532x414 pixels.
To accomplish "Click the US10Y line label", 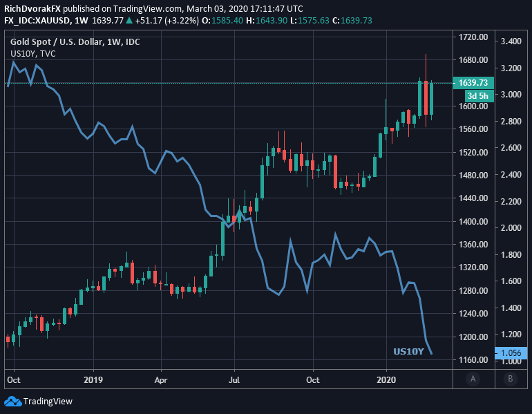I will click(x=408, y=352).
